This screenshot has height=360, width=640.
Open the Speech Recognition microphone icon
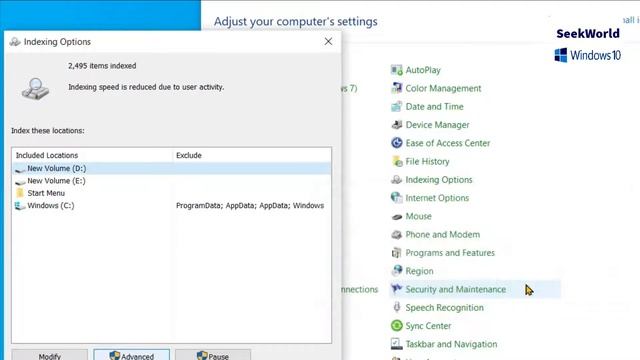pos(396,307)
